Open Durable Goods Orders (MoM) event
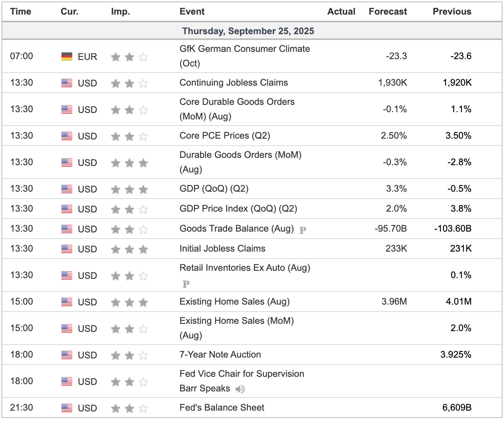 240,155
